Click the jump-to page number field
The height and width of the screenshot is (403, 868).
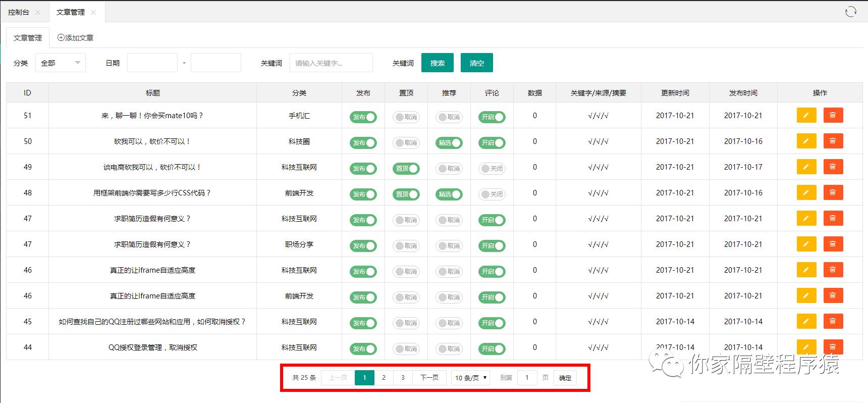(527, 378)
